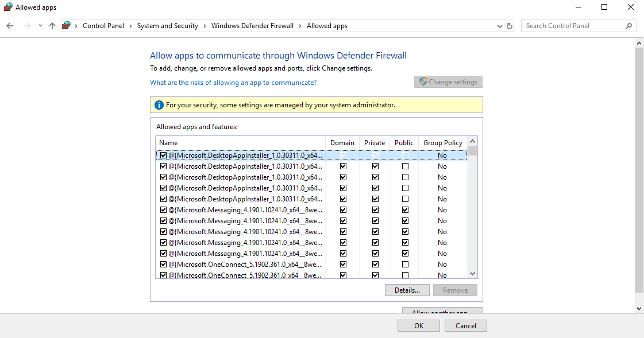The image size is (644, 338).
Task: Open Details for the selected app
Action: coord(407,290)
